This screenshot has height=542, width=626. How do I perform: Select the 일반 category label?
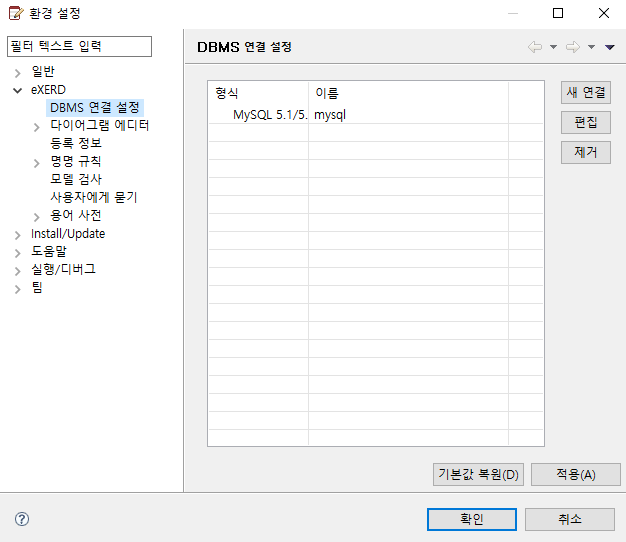coord(43,72)
